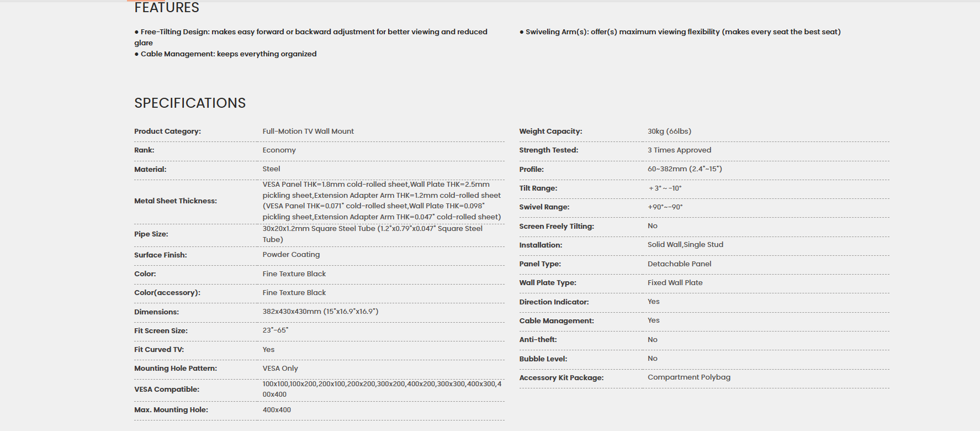Click the Powder Coating surface finish value
The image size is (980, 431).
point(291,255)
